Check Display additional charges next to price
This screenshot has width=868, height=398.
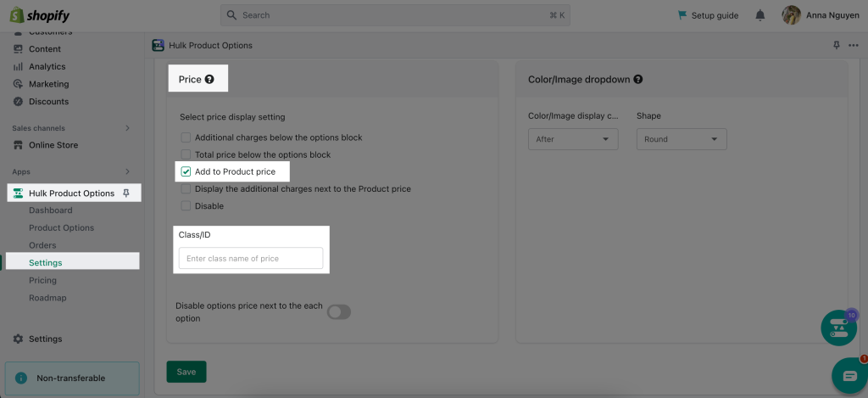(186, 189)
